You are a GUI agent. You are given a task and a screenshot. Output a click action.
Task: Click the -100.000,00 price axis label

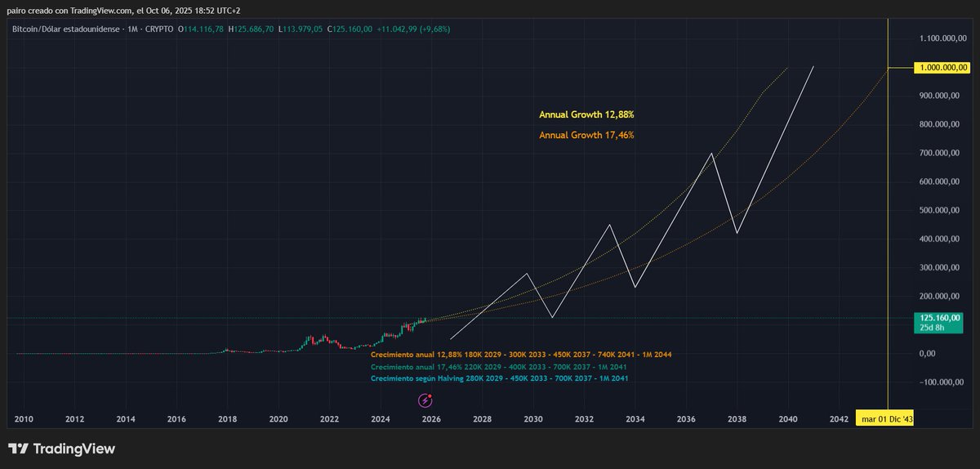click(x=943, y=382)
